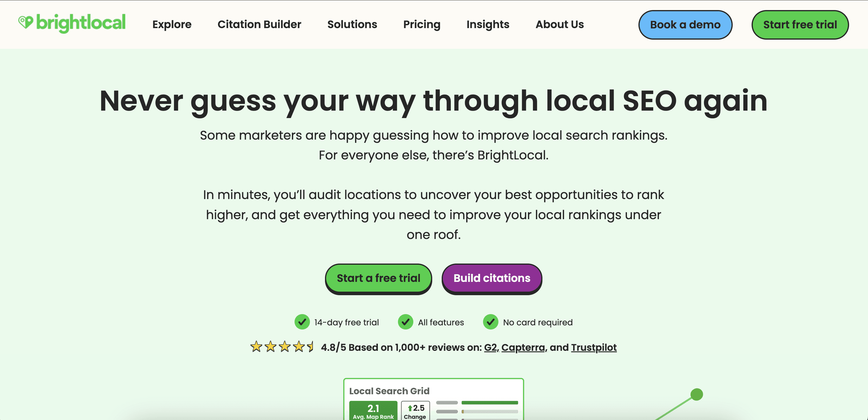Open the Citation Builder menu item
This screenshot has height=420, width=868.
[259, 24]
